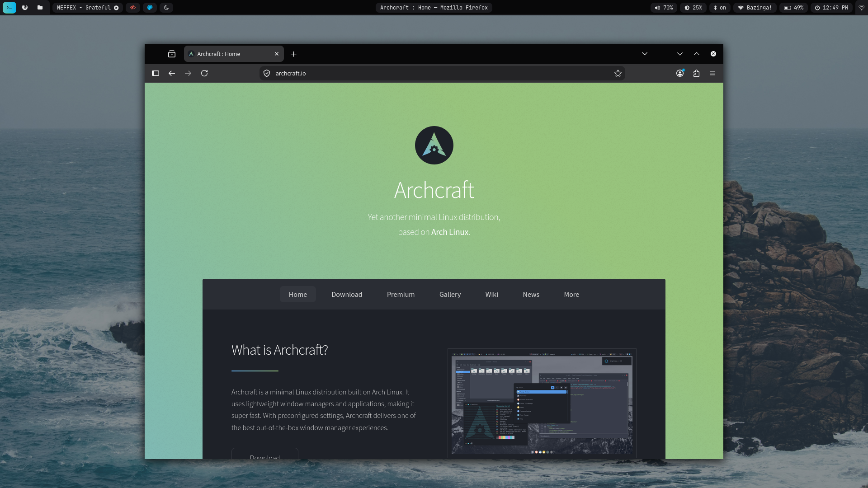Viewport: 868px width, 488px height.
Task: Select the 'Archcraft : Home' browser tab
Action: (x=234, y=54)
